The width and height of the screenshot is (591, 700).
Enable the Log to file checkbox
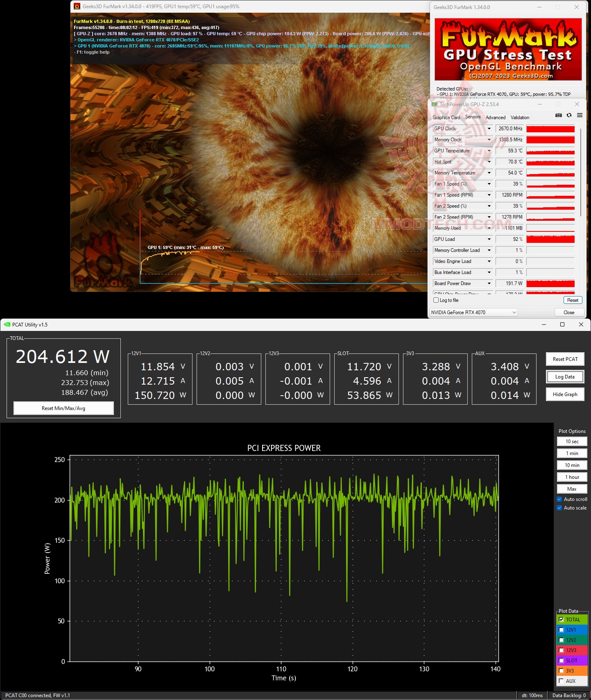pos(436,300)
